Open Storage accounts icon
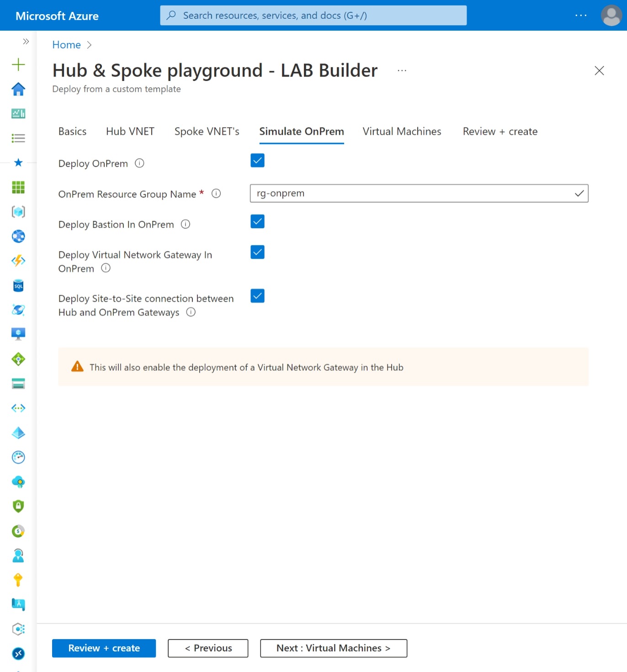Image resolution: width=627 pixels, height=672 pixels. 18,384
